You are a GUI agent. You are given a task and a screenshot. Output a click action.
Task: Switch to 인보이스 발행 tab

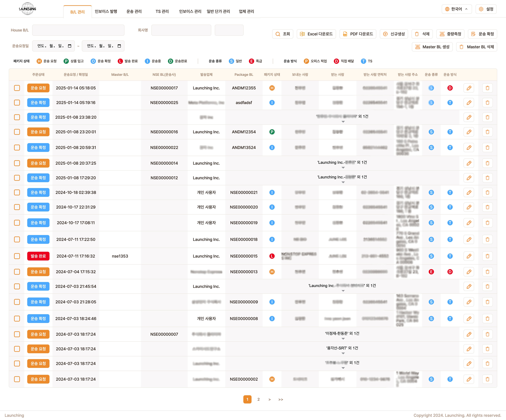click(106, 11)
